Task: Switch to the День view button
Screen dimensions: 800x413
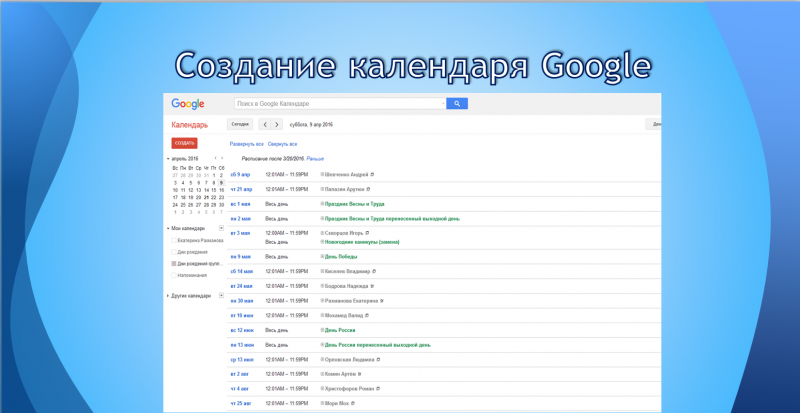Action: 654,125
